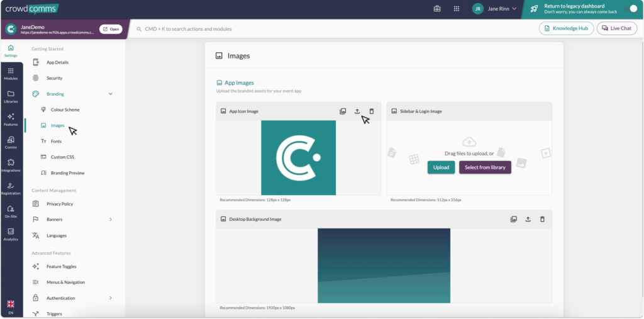
Task: Expand the Banners submenu
Action: point(111,220)
